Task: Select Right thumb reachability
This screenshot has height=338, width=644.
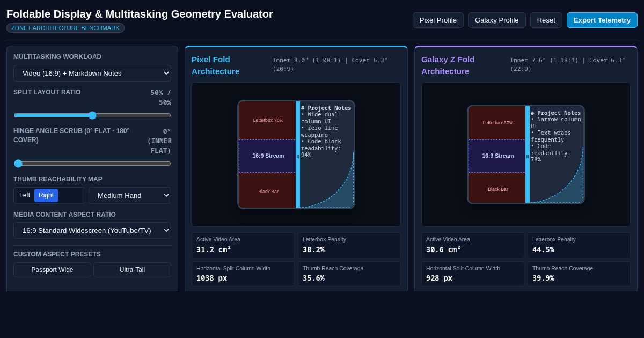Action: click(x=46, y=195)
